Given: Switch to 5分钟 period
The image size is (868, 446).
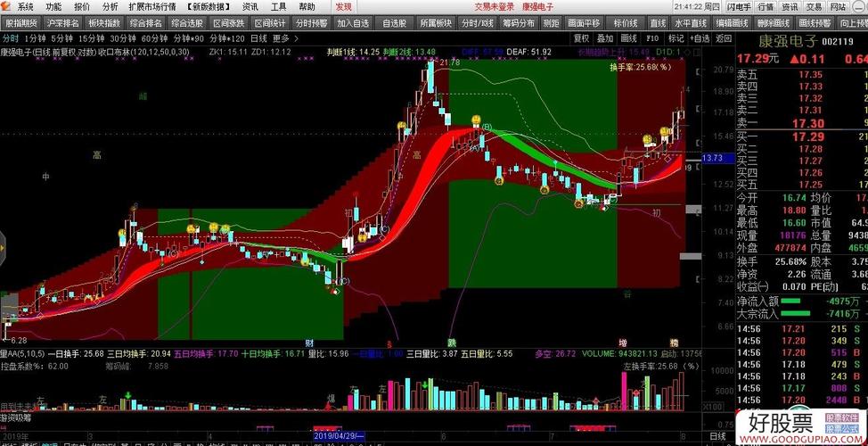Looking at the screenshot, I should (61, 38).
